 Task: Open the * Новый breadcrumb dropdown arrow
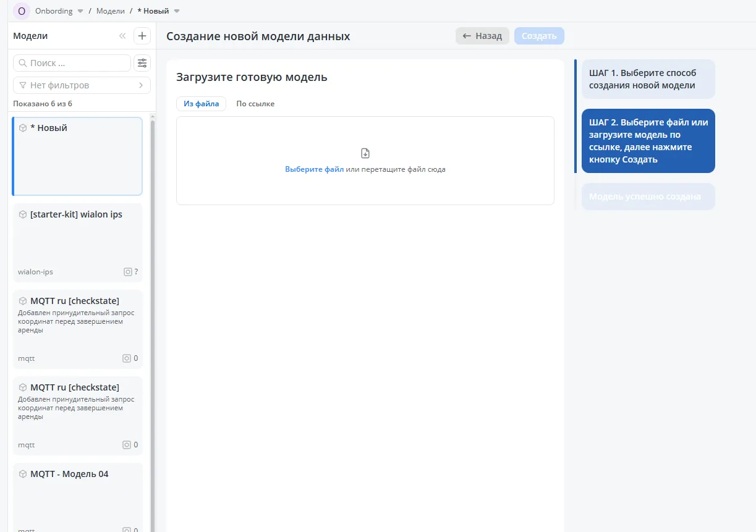177,11
